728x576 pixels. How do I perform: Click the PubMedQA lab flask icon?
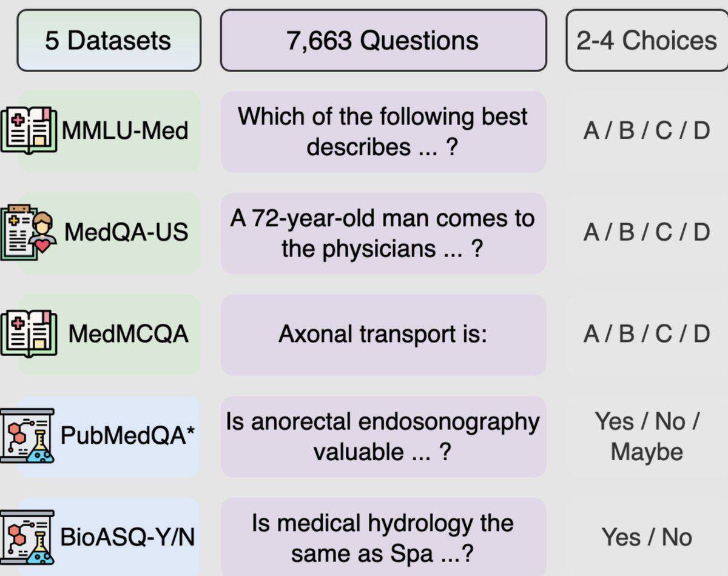tap(27, 435)
